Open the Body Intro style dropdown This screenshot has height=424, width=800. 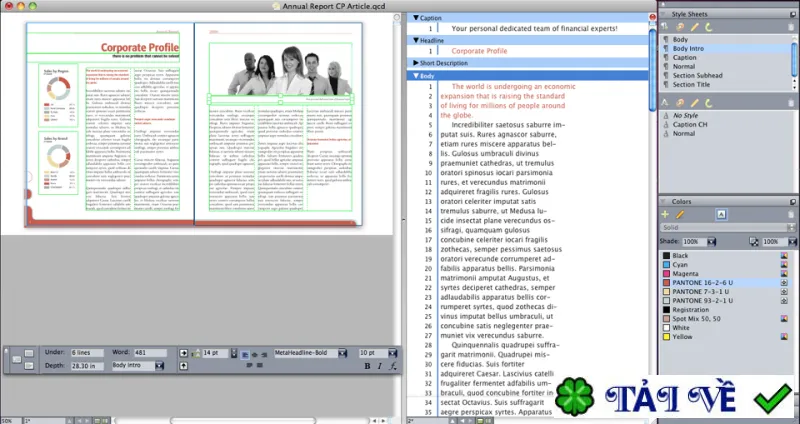159,366
